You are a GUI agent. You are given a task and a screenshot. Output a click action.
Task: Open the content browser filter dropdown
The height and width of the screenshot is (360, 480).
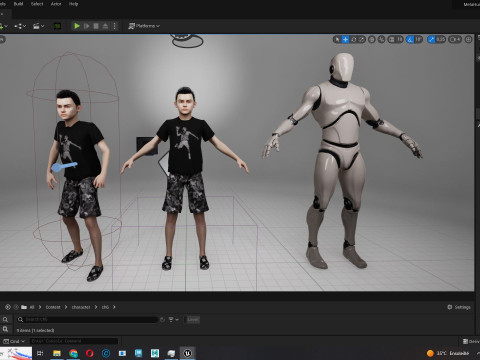point(173,319)
